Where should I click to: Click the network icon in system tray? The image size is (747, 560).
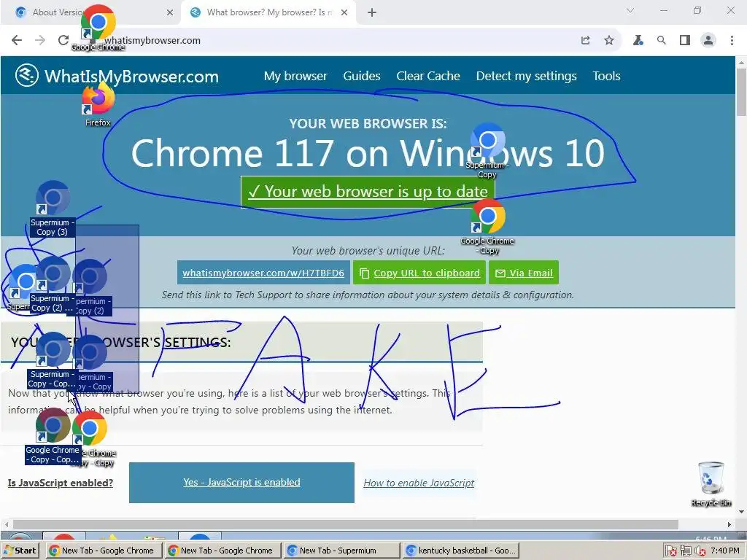tap(686, 551)
